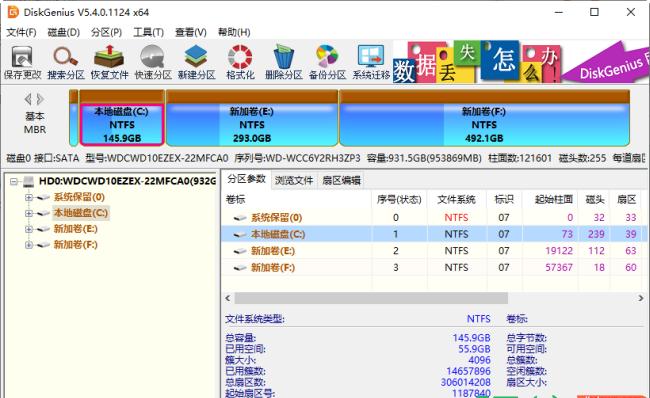The image size is (650, 398).
Task: Click starting cylinder value 57367
Action: 559,267
